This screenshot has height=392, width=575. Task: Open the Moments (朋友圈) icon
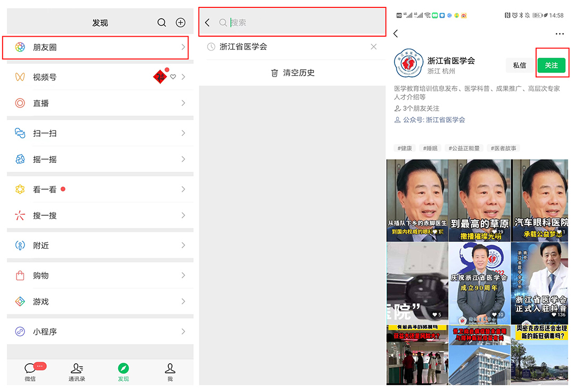click(20, 47)
